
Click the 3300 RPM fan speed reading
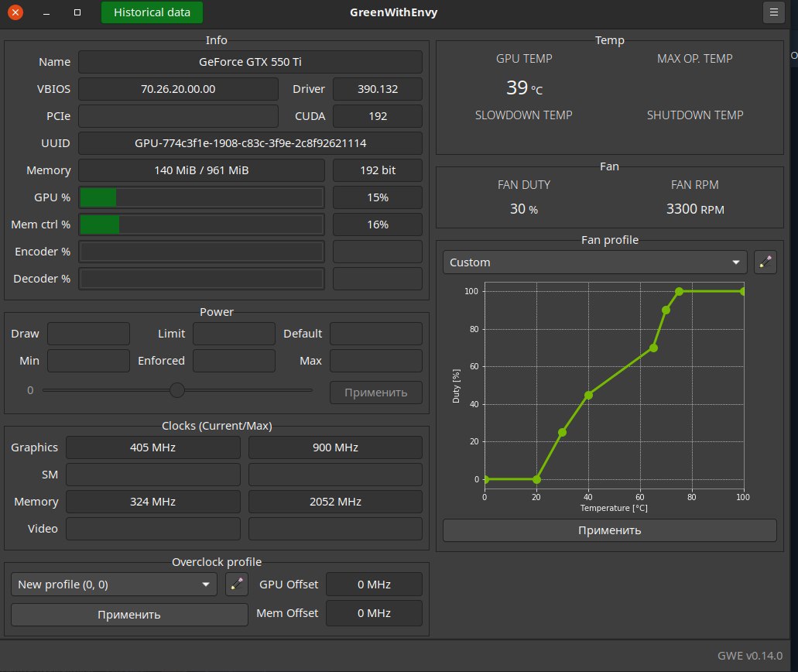pos(695,209)
